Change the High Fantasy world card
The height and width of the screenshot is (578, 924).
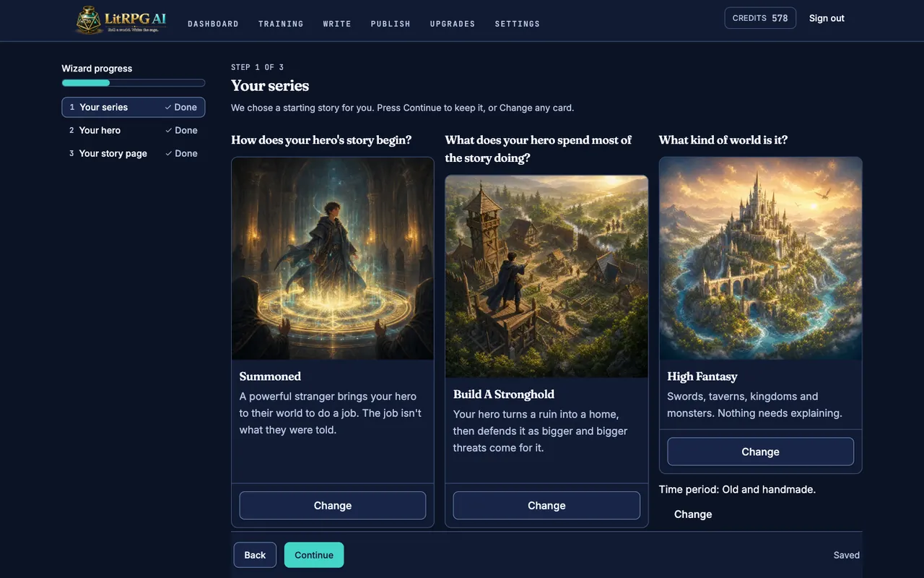[761, 452]
